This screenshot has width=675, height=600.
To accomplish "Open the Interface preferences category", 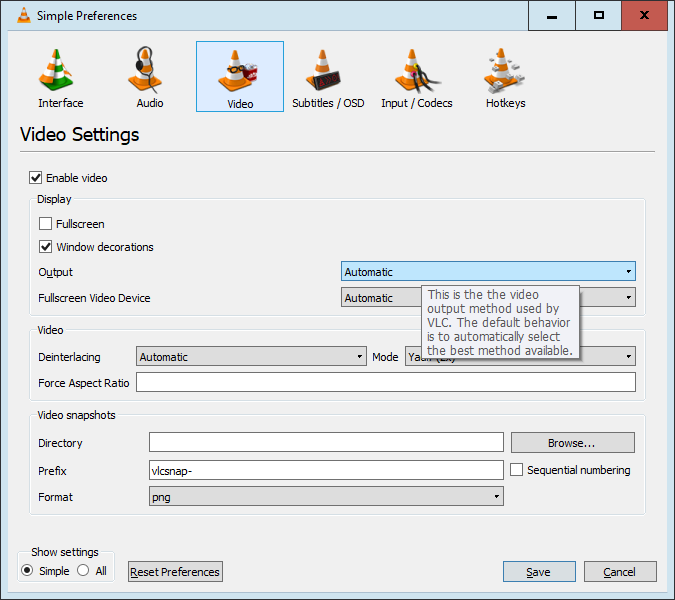I will pyautogui.click(x=60, y=77).
